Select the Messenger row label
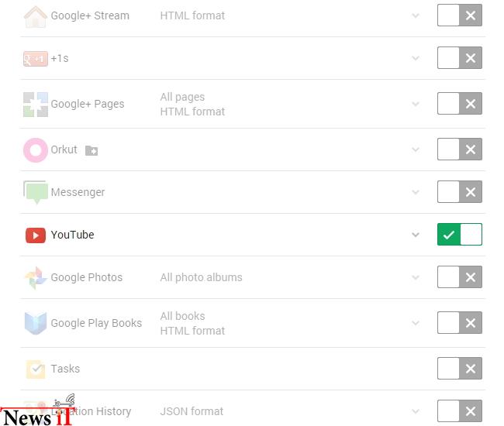Image resolution: width=504 pixels, height=426 pixels. coord(78,192)
